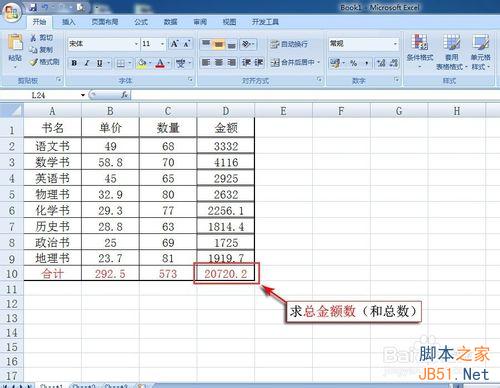Click the 剪切 (Cut) scissors icon
The image size is (500, 388).
pyautogui.click(x=33, y=38)
